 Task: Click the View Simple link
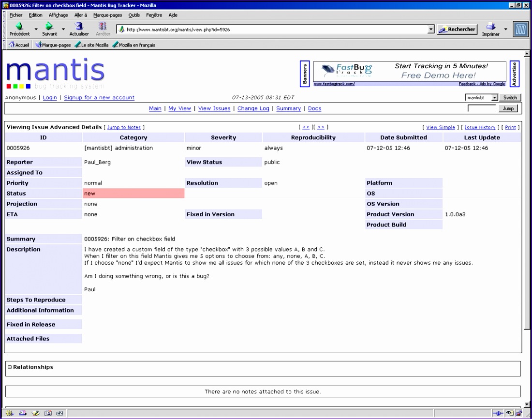pyautogui.click(x=441, y=127)
